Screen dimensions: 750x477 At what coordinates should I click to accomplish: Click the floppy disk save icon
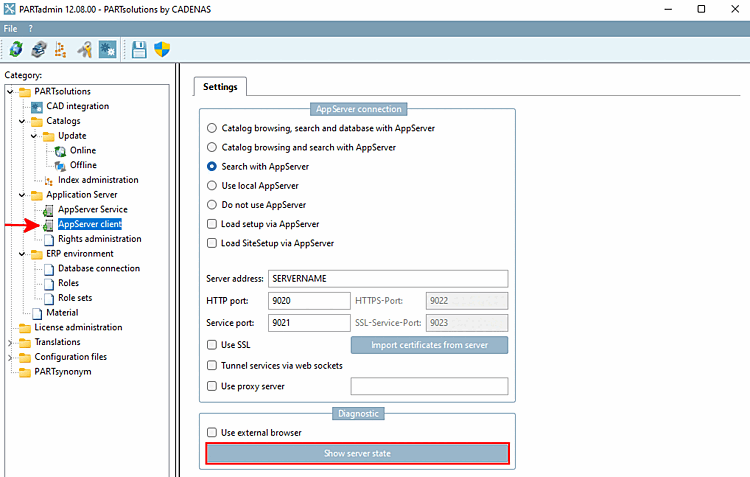pos(139,49)
